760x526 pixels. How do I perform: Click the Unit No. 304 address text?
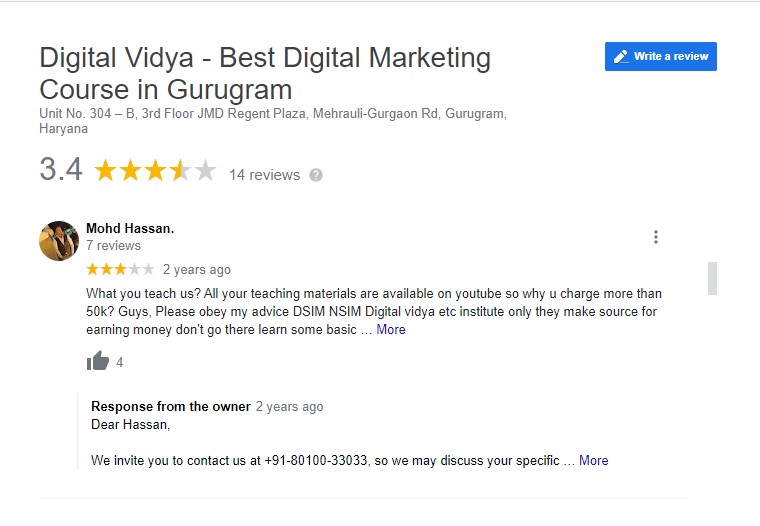click(273, 121)
